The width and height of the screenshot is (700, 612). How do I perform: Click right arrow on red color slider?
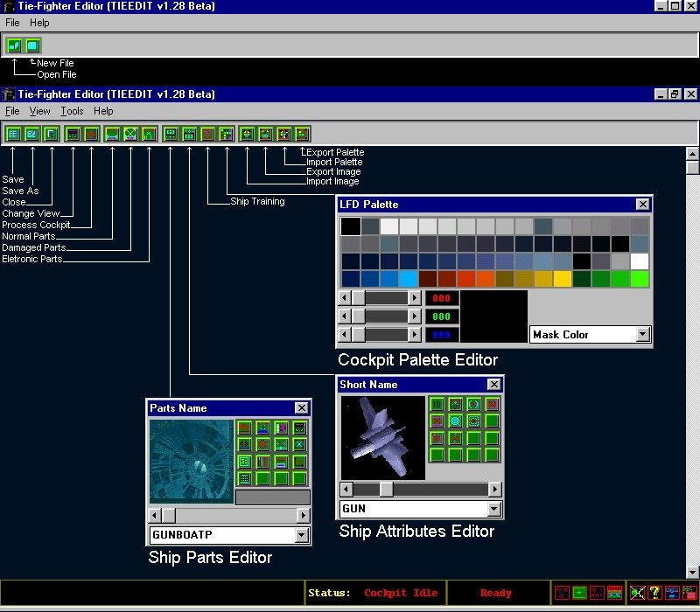[415, 298]
